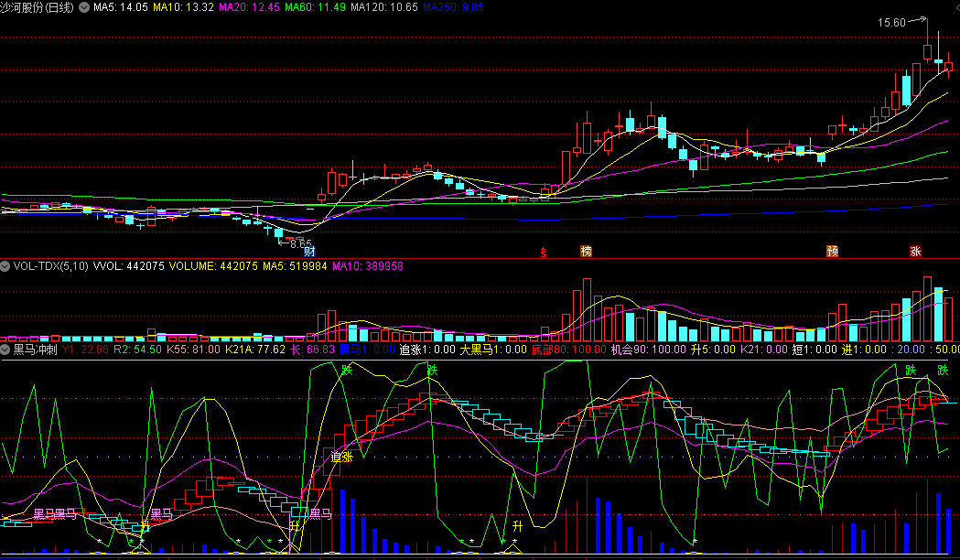Click the rightmost 跌 signal label
The image size is (960, 560).
pos(943,370)
